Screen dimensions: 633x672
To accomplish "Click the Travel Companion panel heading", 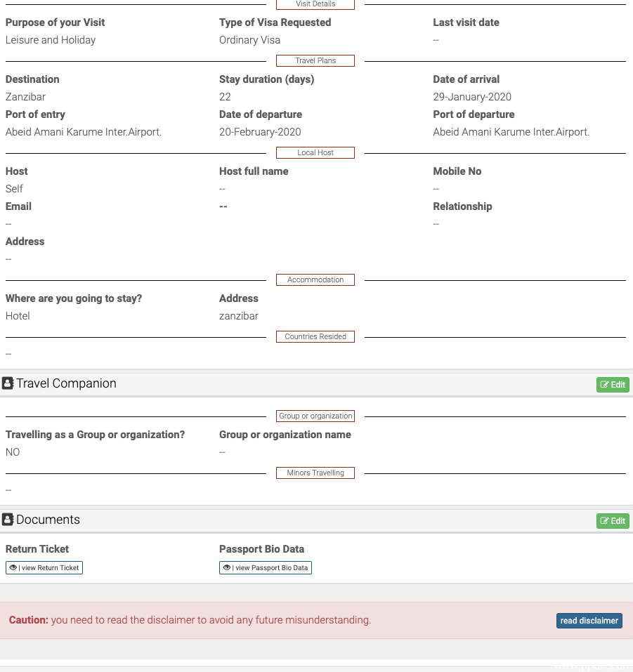I will pyautogui.click(x=66, y=383).
